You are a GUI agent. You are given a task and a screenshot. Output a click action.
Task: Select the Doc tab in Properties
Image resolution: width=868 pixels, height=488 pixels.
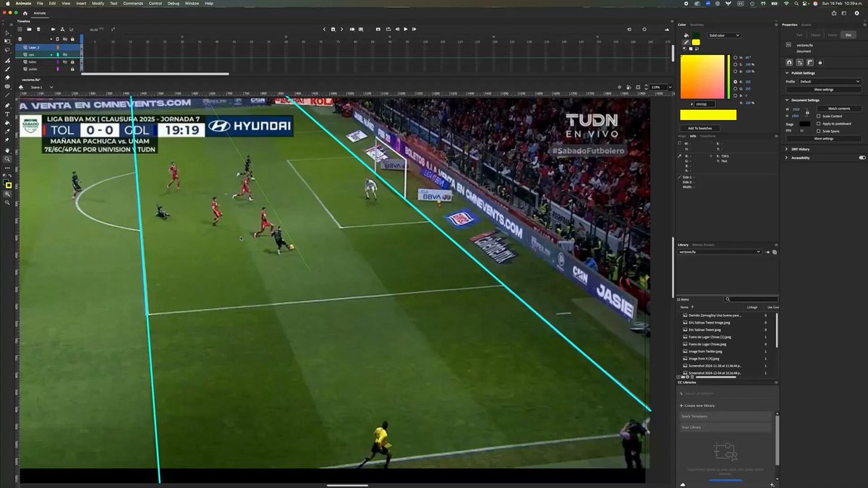tap(848, 35)
